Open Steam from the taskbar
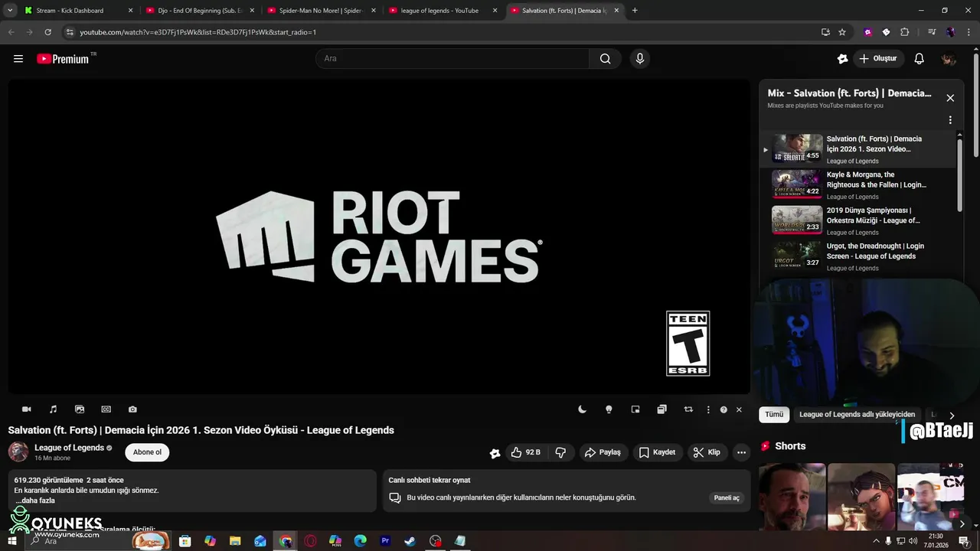Viewport: 980px width, 551px height. [x=410, y=541]
